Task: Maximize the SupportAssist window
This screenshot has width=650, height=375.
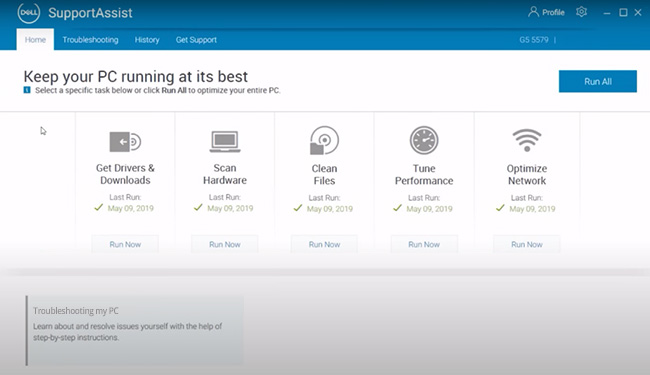Action: pos(623,12)
